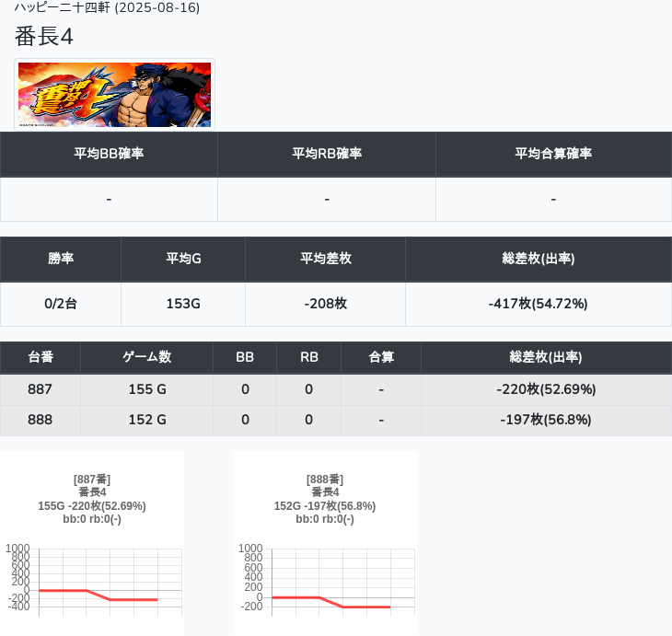Click the -220枚(52.69%) cell for 887

click(x=546, y=389)
